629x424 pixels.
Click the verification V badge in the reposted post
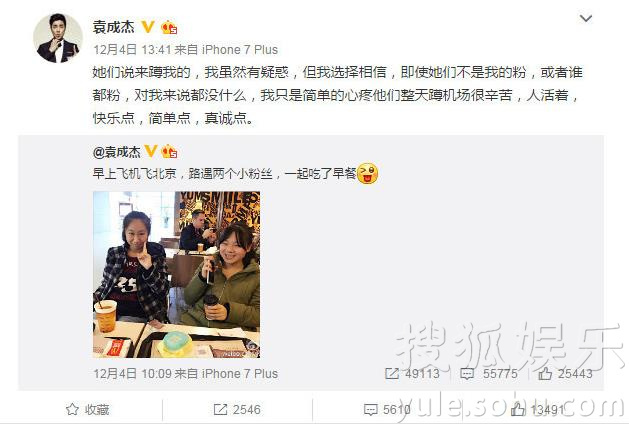point(150,152)
